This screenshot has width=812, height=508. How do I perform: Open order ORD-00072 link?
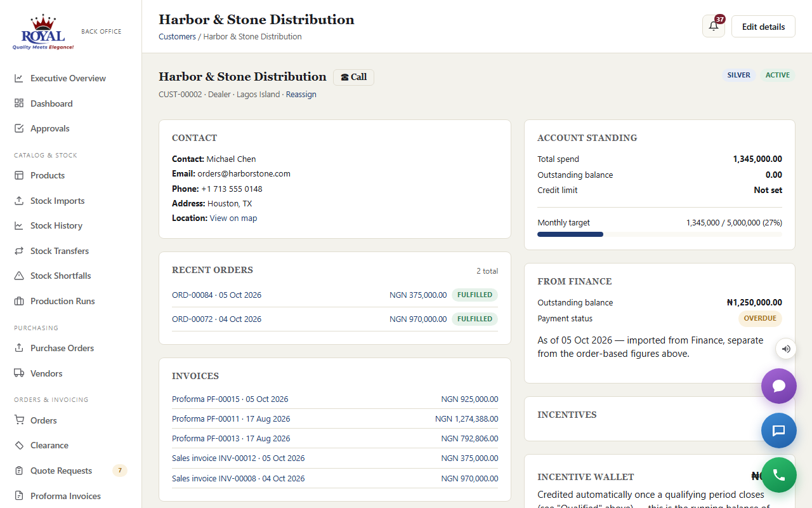click(x=216, y=319)
